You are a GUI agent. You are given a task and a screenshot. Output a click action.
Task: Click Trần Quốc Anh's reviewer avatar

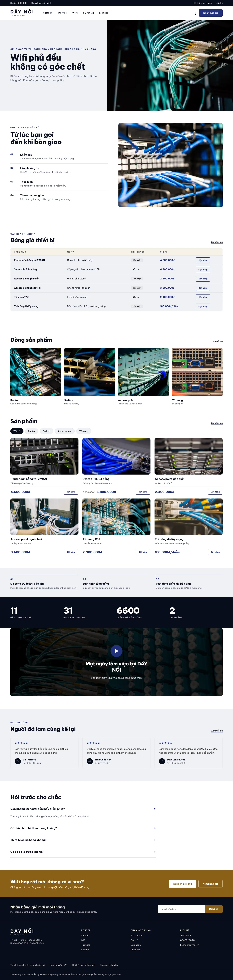90,761
